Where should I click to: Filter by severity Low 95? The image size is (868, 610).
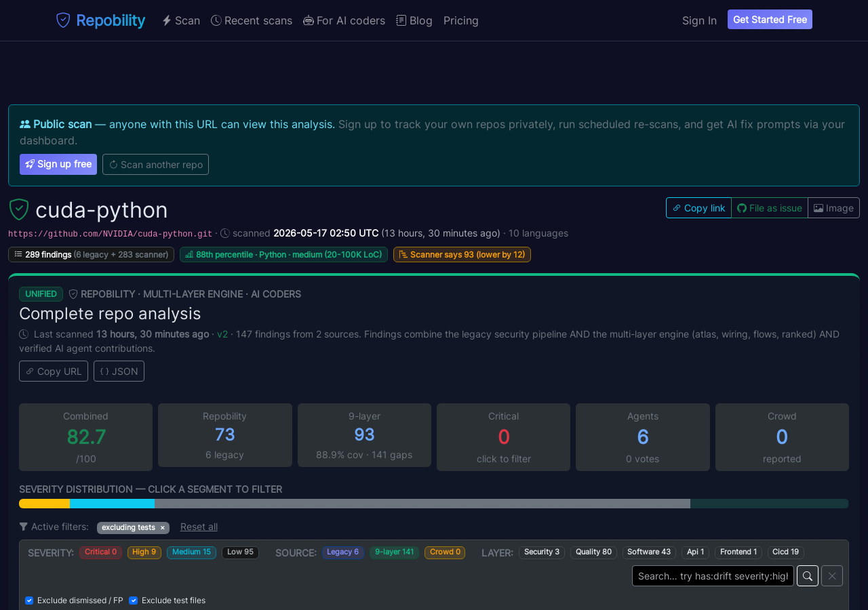coord(240,552)
